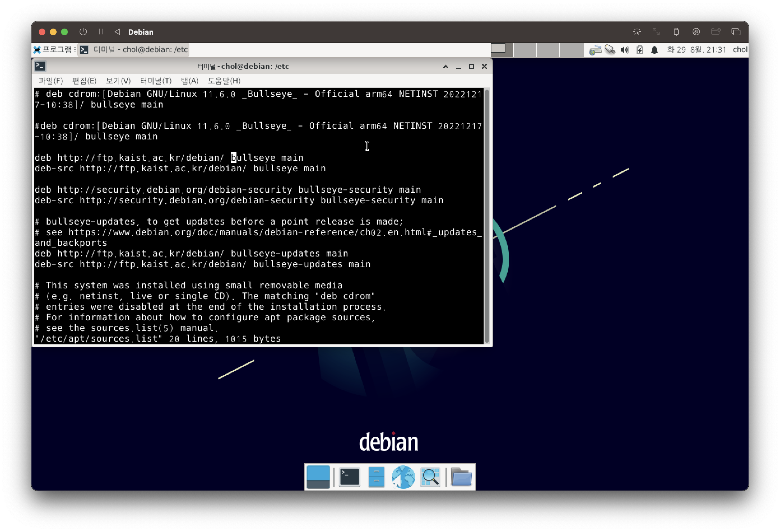Open the network connection tray icon

(x=595, y=50)
